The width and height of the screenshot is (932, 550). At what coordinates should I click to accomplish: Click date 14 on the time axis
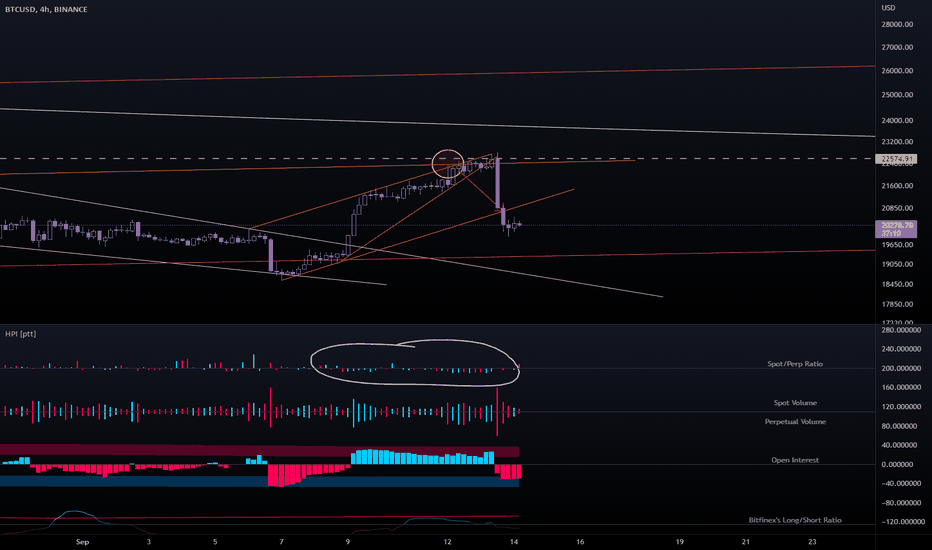514,542
